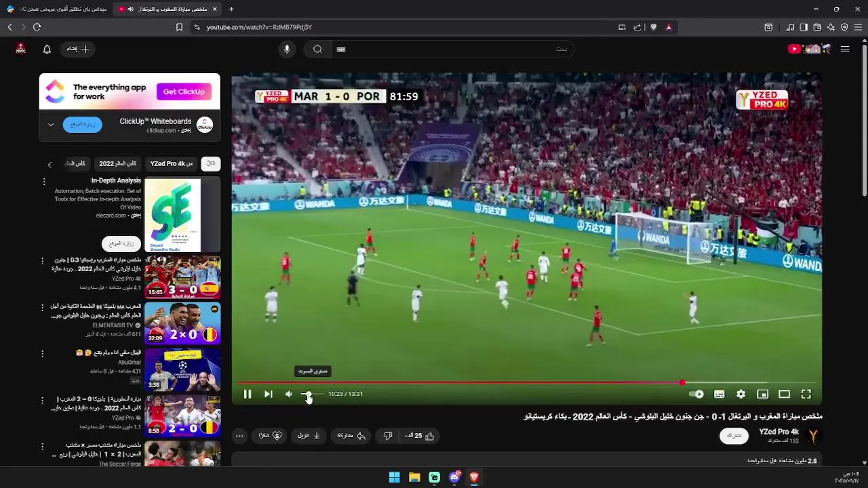Toggle subtitles with the captions button
Screen dimensions: 868x488
[x=719, y=394]
